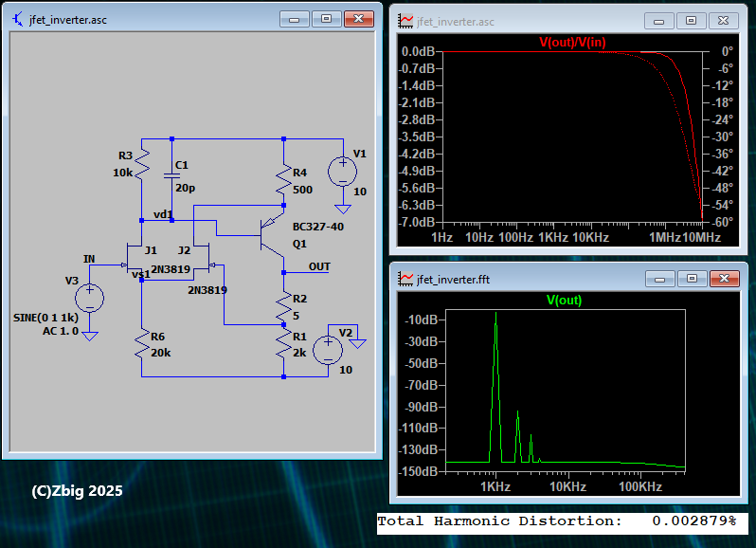Close the Bode plot waveform window
This screenshot has width=756, height=548.
pyautogui.click(x=723, y=21)
